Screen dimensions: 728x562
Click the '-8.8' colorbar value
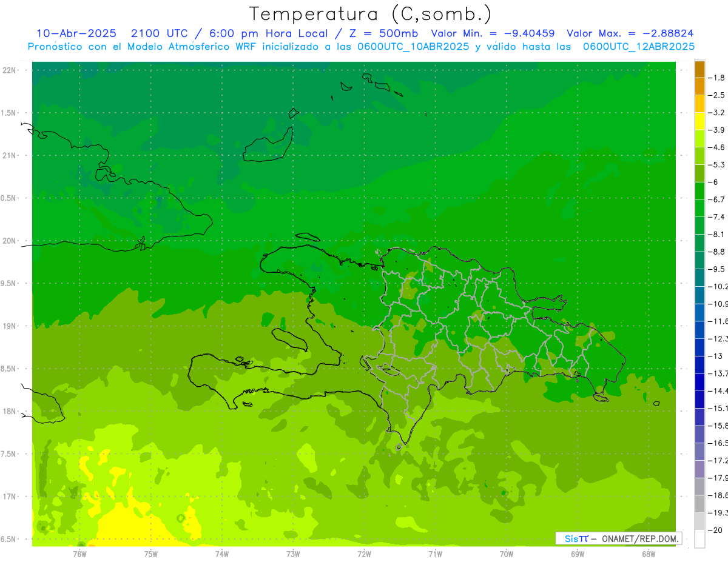click(717, 252)
